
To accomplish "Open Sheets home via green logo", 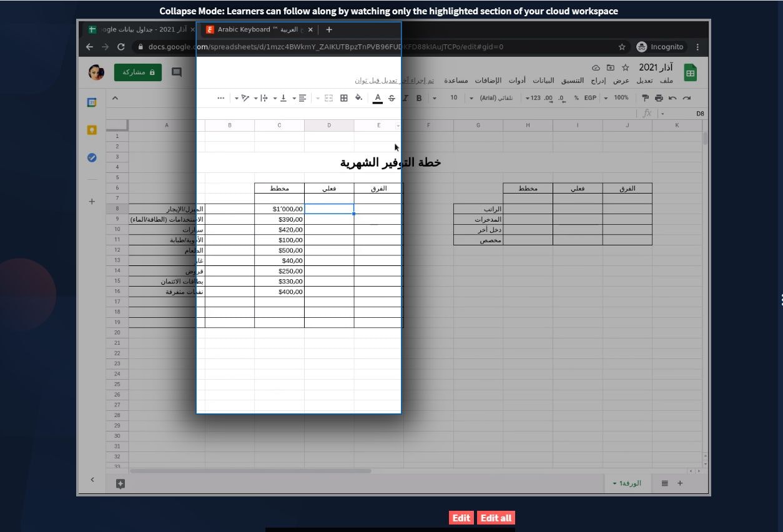I will pyautogui.click(x=690, y=73).
